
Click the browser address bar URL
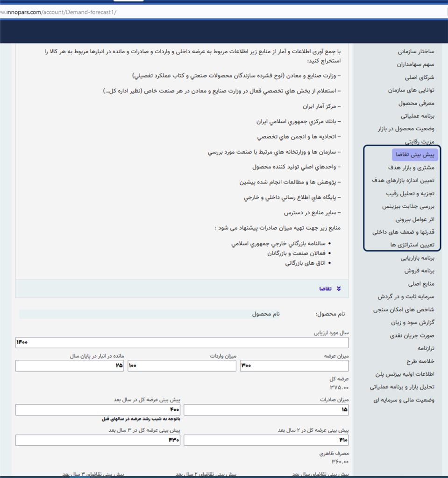point(58,12)
